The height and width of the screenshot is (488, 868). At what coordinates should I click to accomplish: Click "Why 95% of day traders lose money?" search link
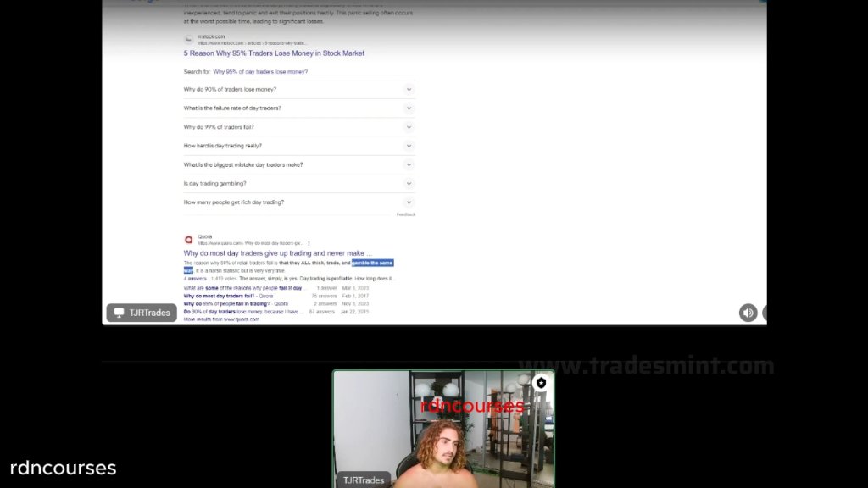[260, 71]
